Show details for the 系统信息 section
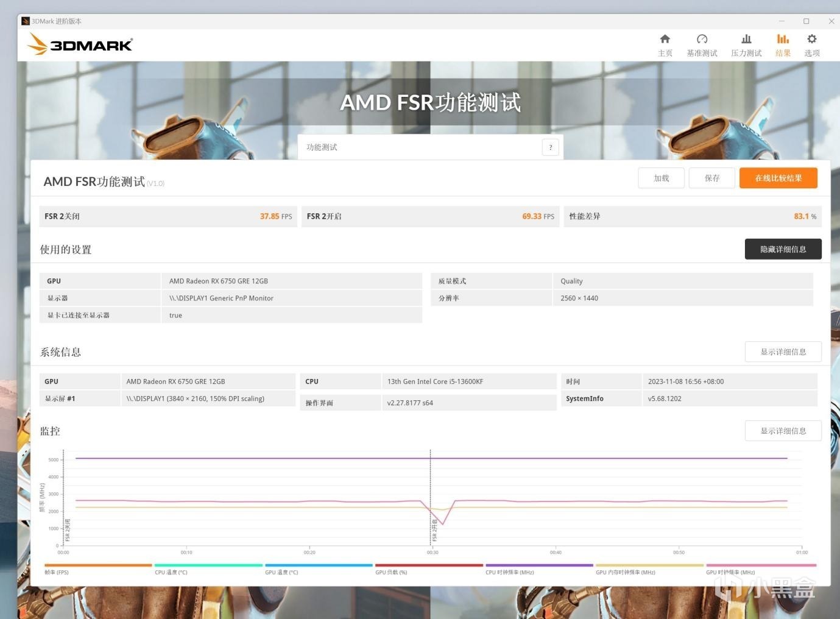The image size is (840, 619). pyautogui.click(x=783, y=352)
